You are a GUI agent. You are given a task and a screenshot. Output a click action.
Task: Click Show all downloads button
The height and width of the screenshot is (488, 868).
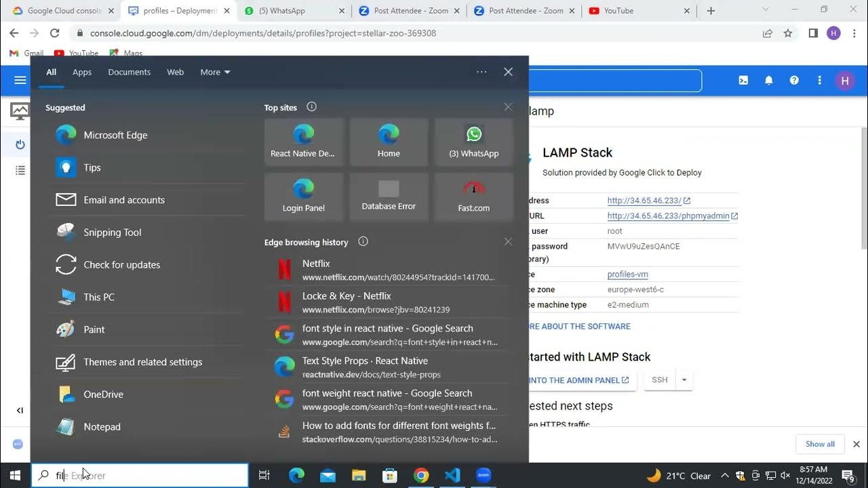click(x=820, y=444)
